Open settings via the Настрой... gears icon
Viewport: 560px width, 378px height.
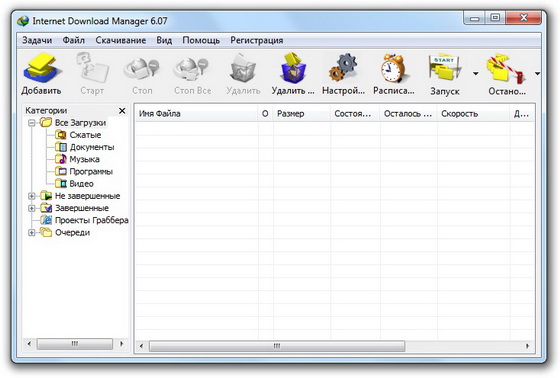click(x=343, y=68)
